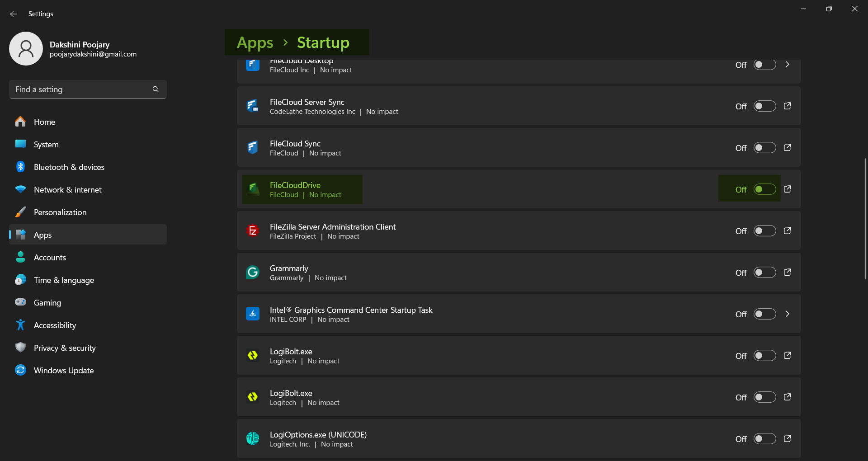
Task: Open external link for FileCloudDrive
Action: (x=788, y=189)
